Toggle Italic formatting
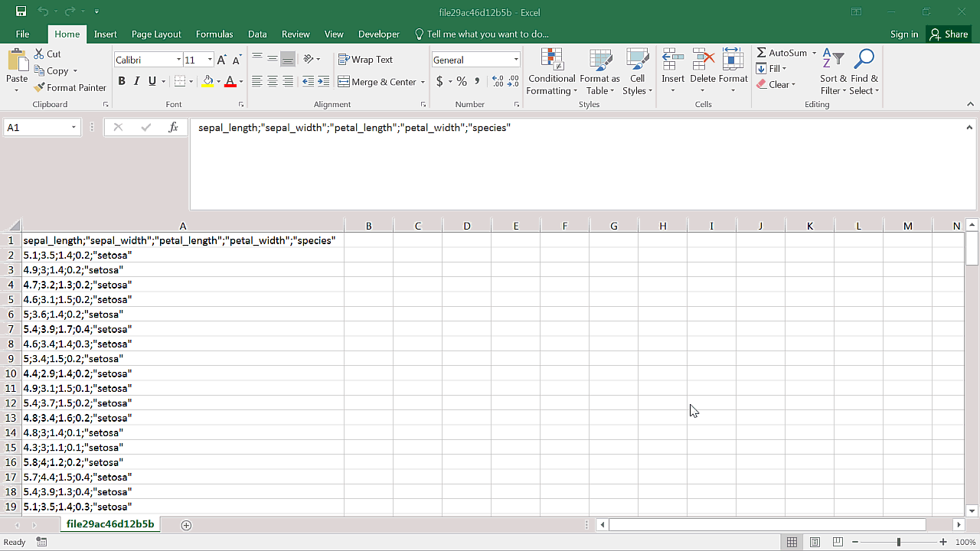 click(x=137, y=81)
